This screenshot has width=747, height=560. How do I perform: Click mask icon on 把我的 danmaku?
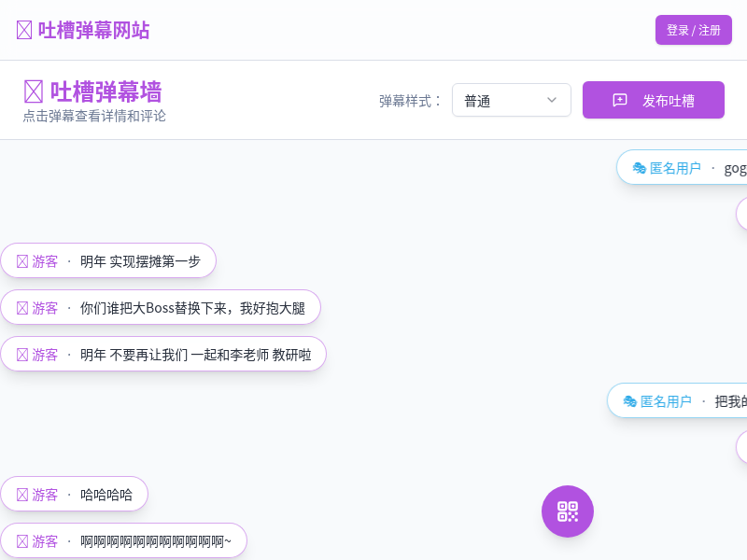coord(630,401)
